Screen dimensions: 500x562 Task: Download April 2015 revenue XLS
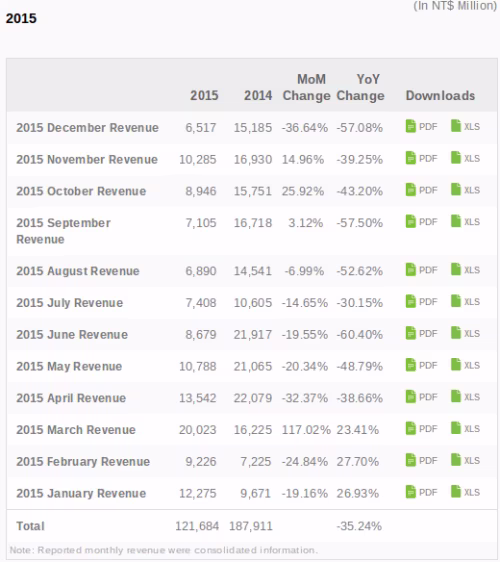click(466, 396)
